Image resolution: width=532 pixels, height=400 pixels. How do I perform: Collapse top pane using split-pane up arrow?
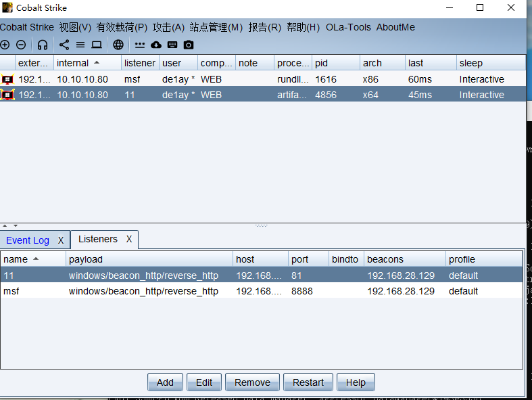click(x=5, y=225)
